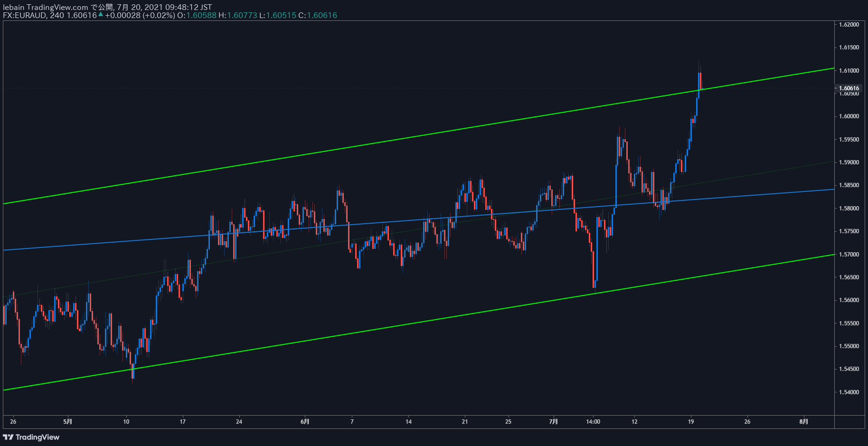The height and width of the screenshot is (446, 868).
Task: Click the 25 date axis label
Action: point(509,421)
